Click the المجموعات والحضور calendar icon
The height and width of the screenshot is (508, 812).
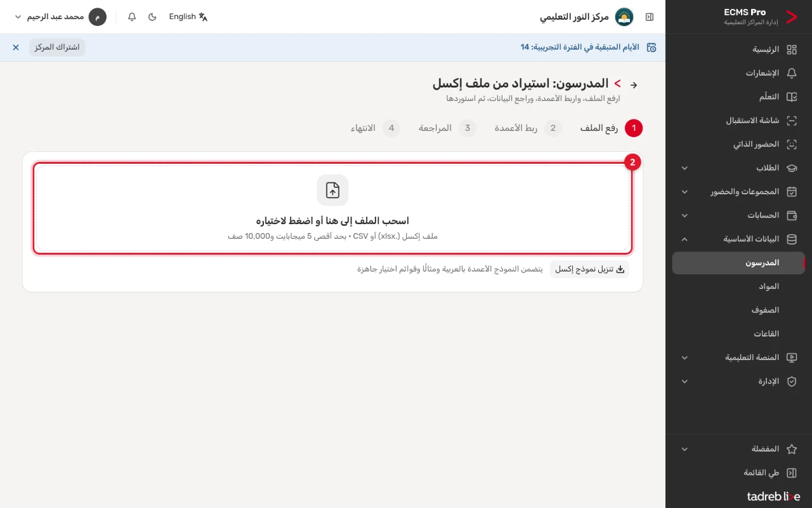tap(792, 192)
